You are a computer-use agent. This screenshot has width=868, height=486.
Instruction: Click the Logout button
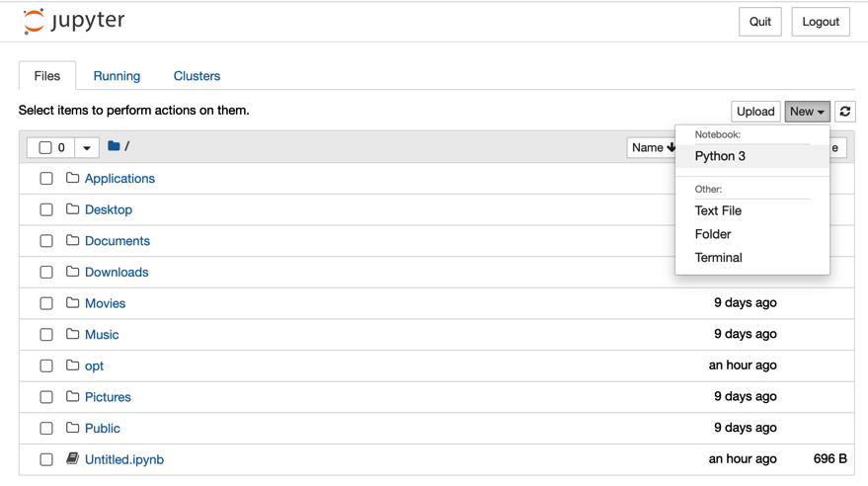821,22
